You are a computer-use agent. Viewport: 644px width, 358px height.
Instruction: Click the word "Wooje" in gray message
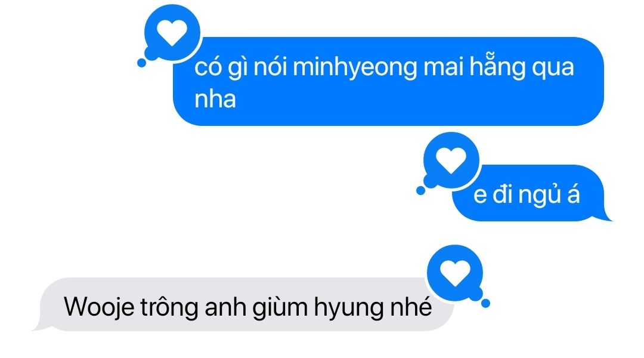tap(99, 307)
